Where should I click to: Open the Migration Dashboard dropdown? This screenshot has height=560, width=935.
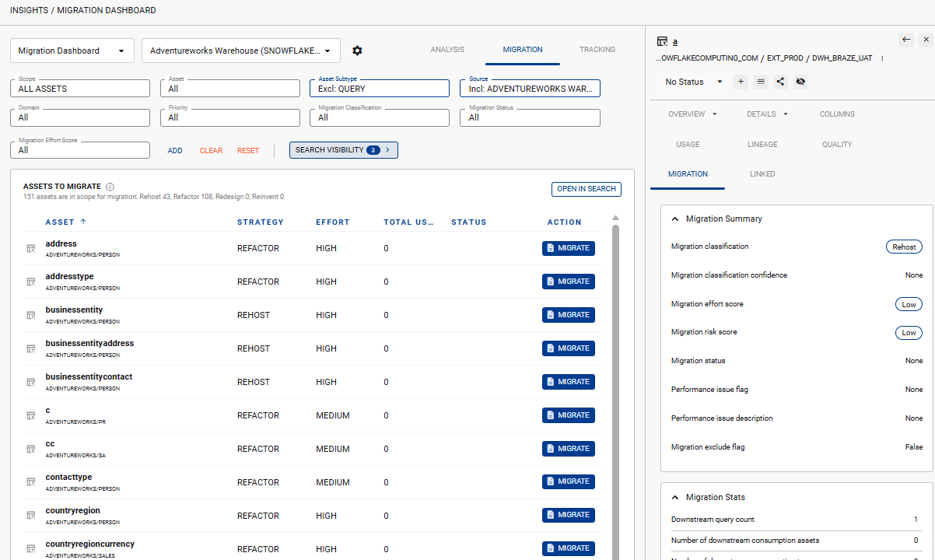pos(72,51)
